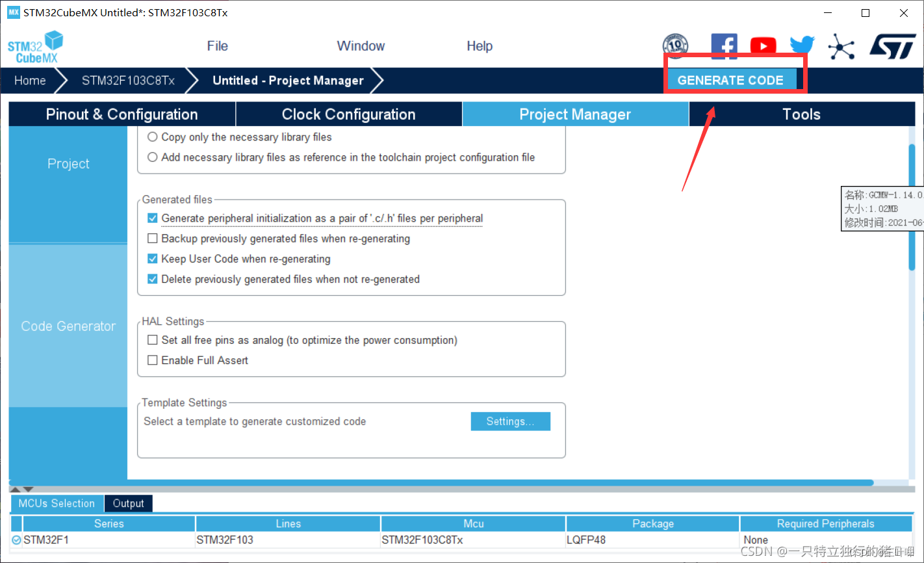924x563 pixels.
Task: Click the horizontal scrollbar under settings pane
Action: point(441,482)
